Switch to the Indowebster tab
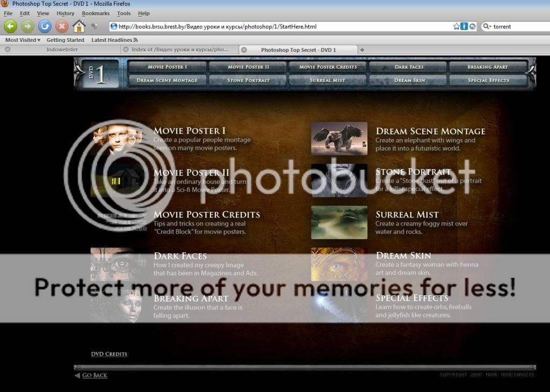 tap(62, 49)
